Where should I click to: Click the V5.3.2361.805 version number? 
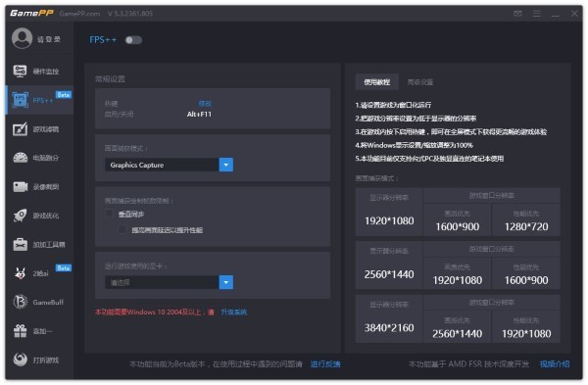click(130, 14)
